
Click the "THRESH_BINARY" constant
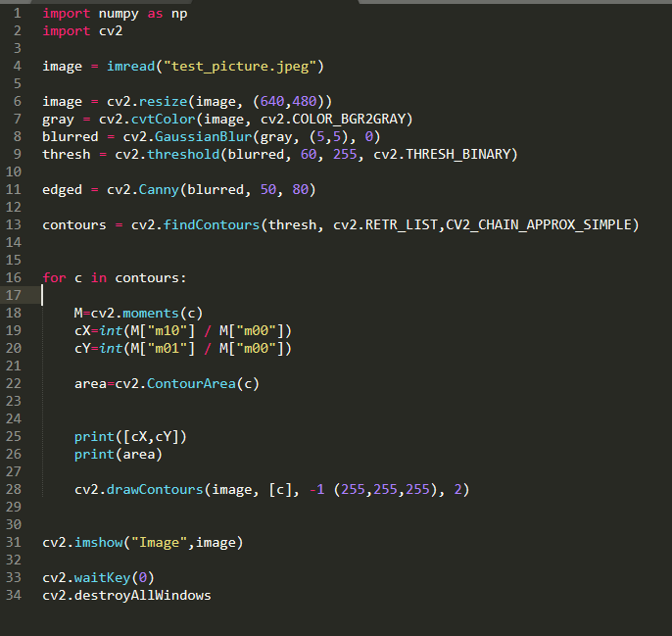pyautogui.click(x=457, y=155)
